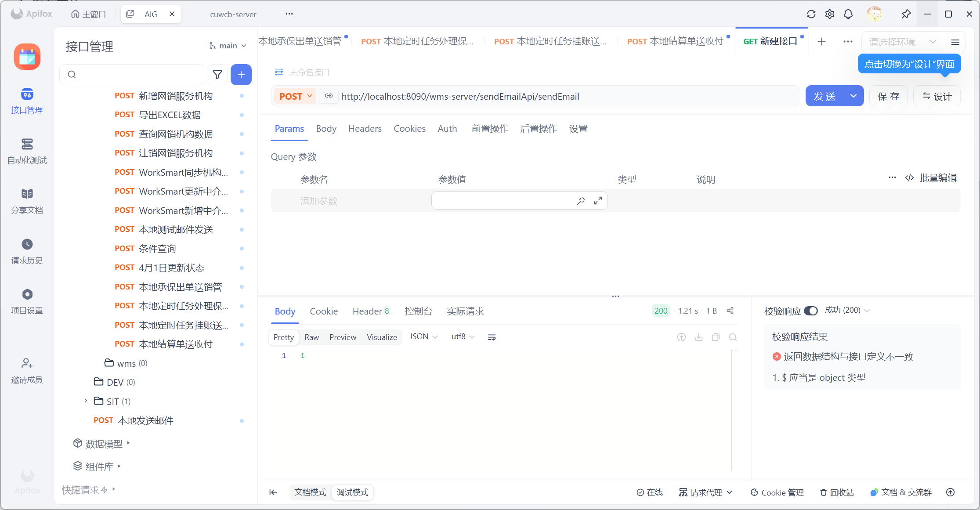Switch to 文档模式 view
The image size is (980, 510).
tap(310, 492)
